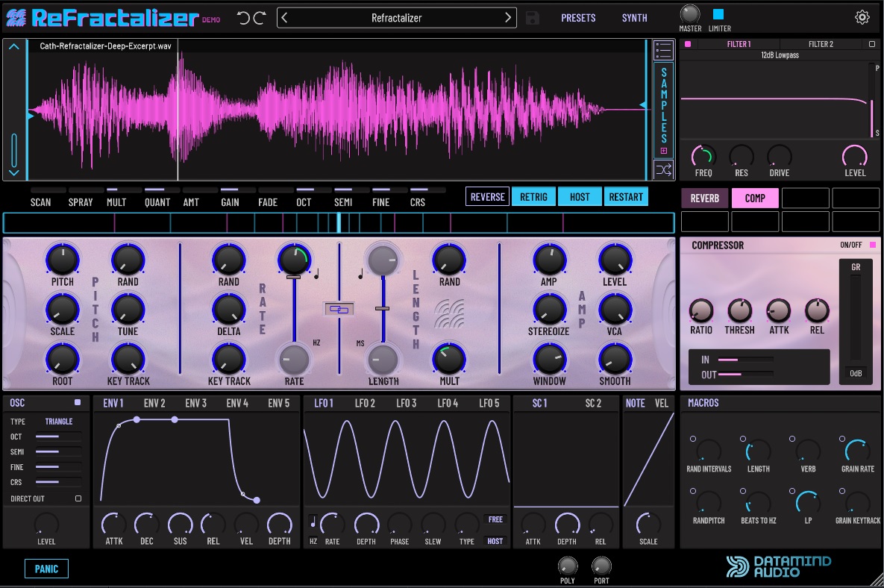Select the REVERB effect slot
This screenshot has height=588, width=884.
tap(705, 198)
